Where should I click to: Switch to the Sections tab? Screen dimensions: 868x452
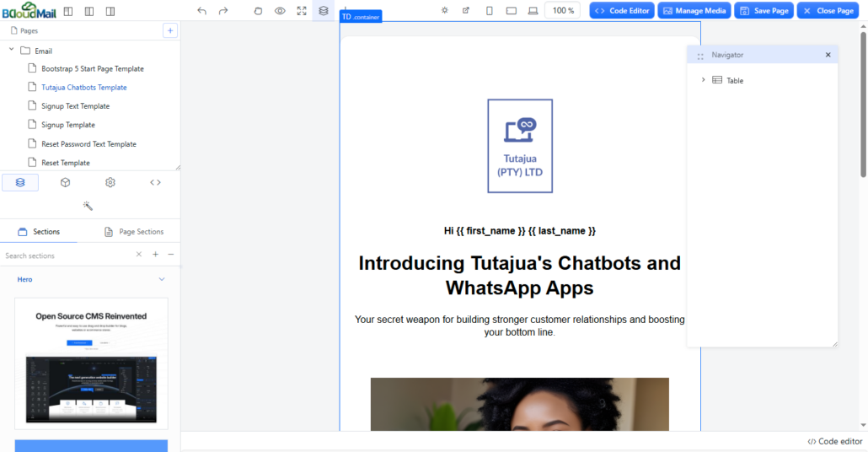pyautogui.click(x=39, y=232)
